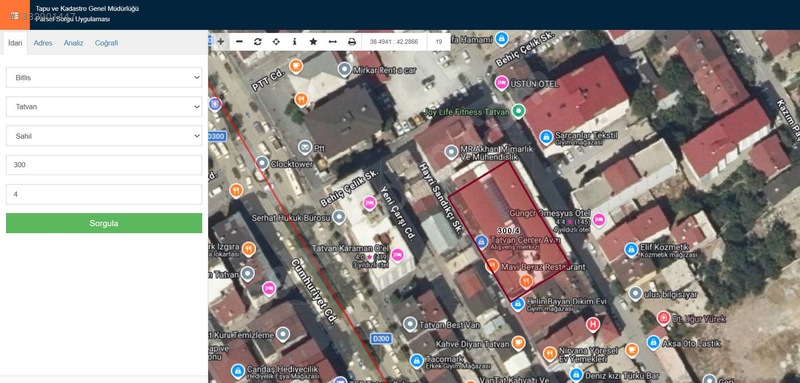Open the Sahil neighborhood dropdown
Viewport: 800px width, 383px height.
104,136
